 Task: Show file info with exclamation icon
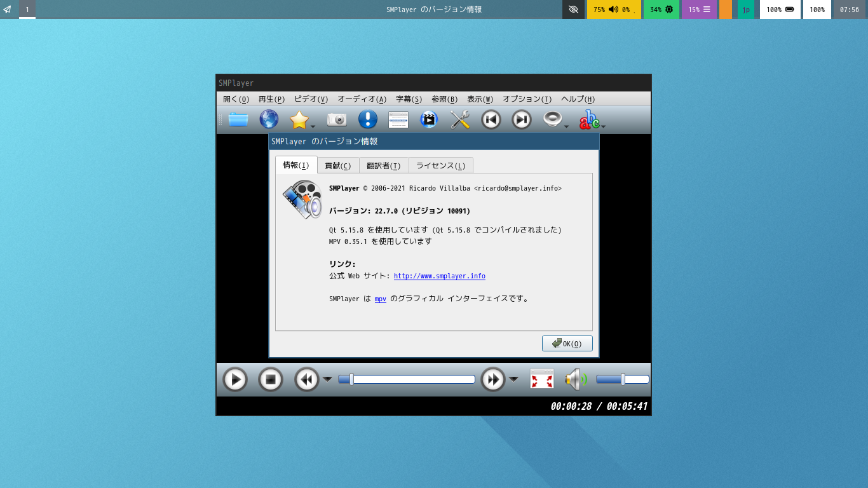point(368,119)
